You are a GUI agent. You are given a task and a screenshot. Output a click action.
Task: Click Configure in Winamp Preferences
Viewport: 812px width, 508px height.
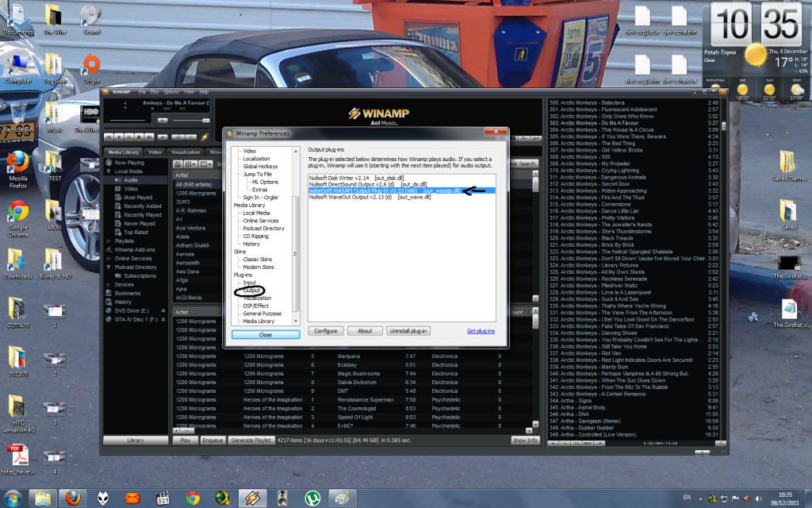[x=326, y=331]
